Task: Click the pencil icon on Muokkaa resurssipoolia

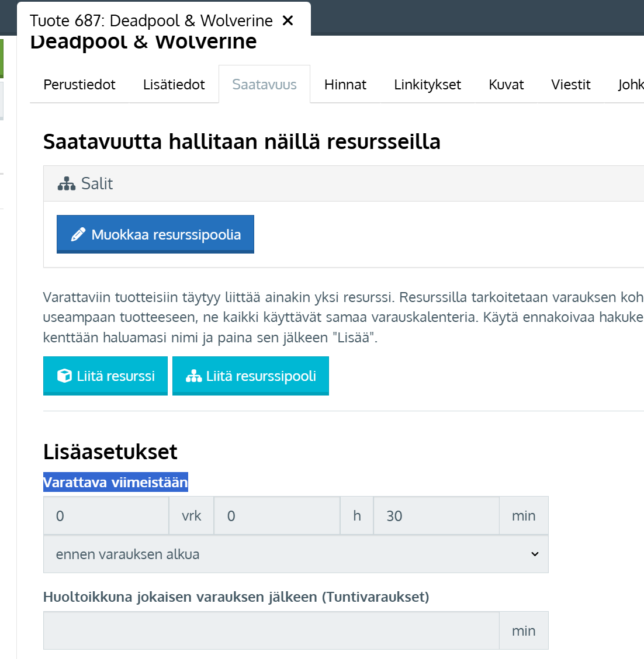Action: [78, 235]
